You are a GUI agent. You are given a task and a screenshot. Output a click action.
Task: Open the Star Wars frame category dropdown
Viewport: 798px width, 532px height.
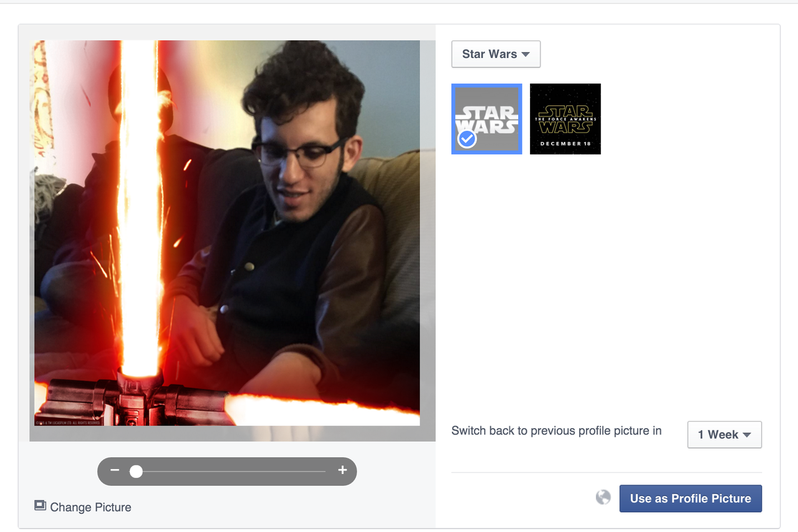tap(496, 54)
